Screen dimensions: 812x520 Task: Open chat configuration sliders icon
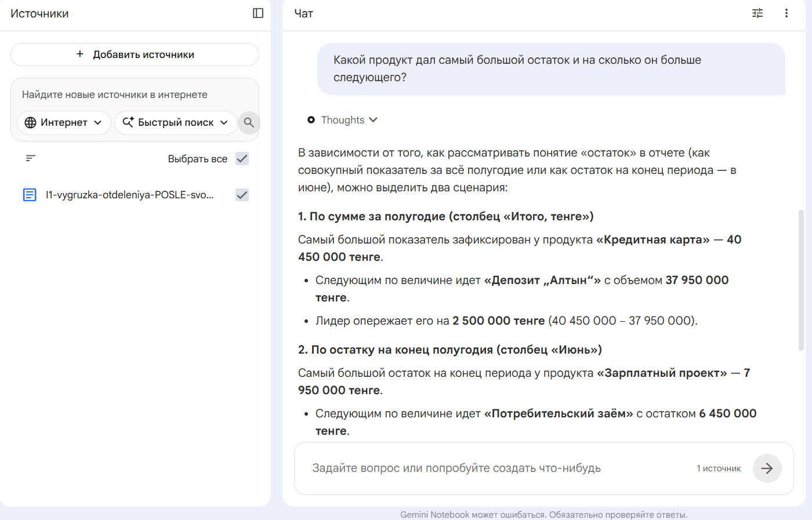(757, 13)
